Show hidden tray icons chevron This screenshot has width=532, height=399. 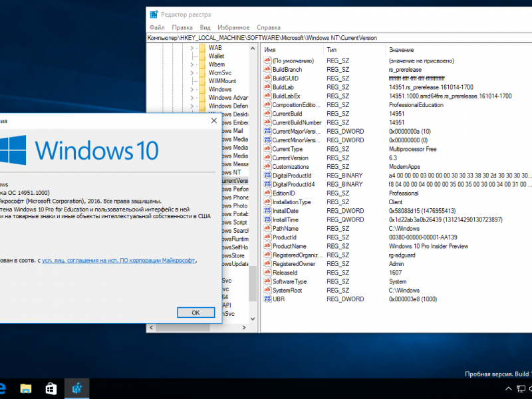click(508, 389)
